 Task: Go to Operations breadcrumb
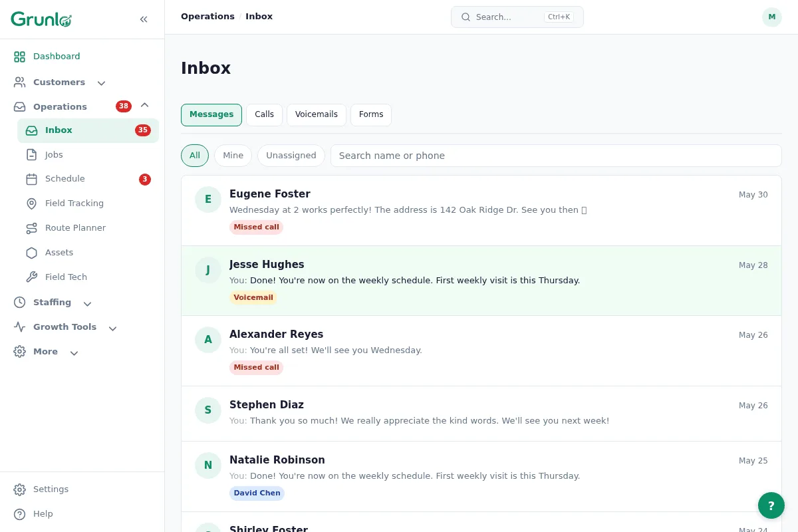pyautogui.click(x=207, y=17)
